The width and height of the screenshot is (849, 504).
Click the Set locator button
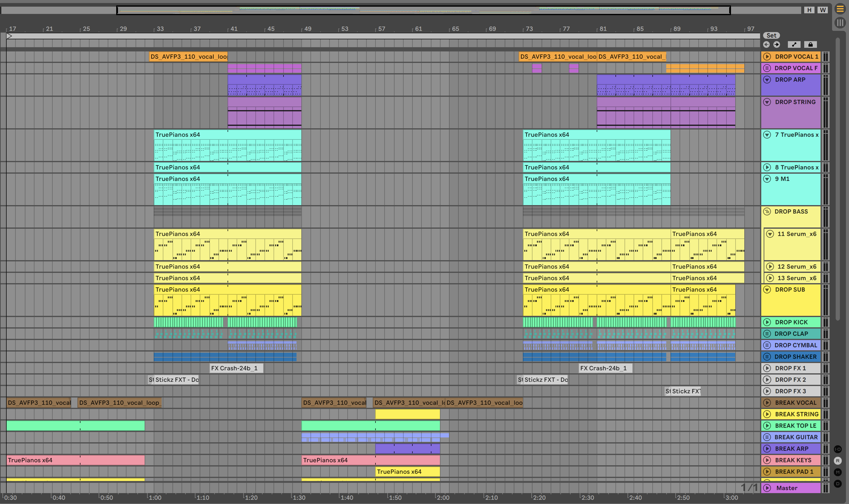pyautogui.click(x=771, y=35)
